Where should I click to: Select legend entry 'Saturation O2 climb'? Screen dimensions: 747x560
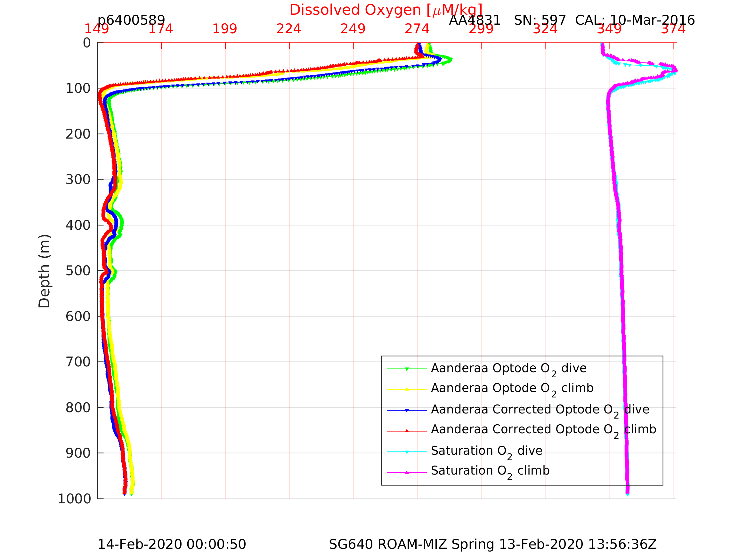pos(490,471)
